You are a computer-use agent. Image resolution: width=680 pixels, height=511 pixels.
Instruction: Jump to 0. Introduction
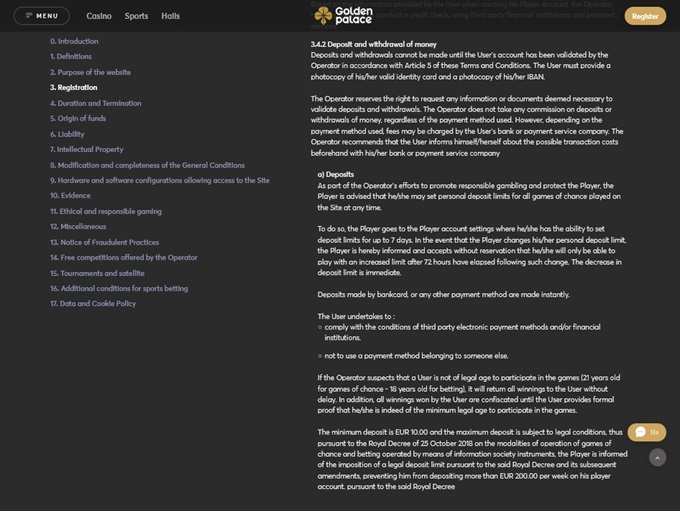pyautogui.click(x=75, y=41)
